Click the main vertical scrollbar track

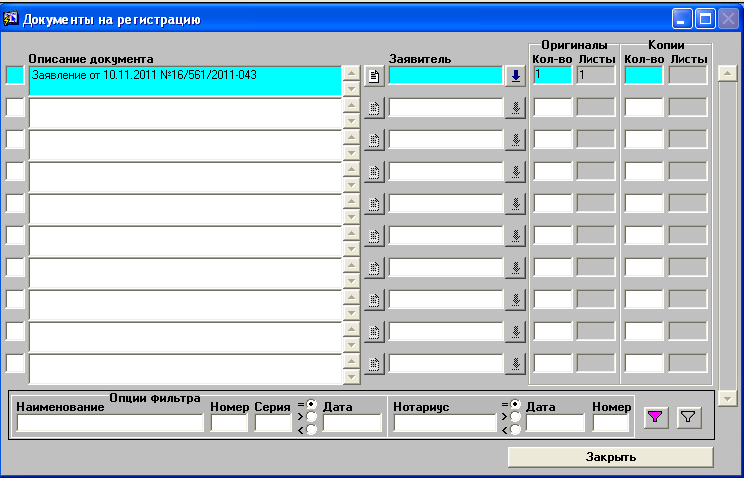click(727, 236)
